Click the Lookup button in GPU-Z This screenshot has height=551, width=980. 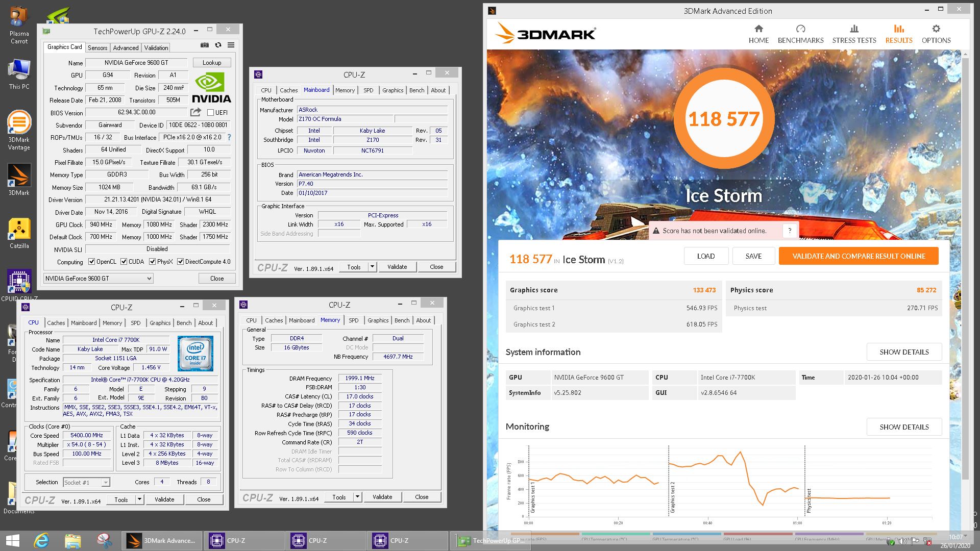(x=212, y=63)
